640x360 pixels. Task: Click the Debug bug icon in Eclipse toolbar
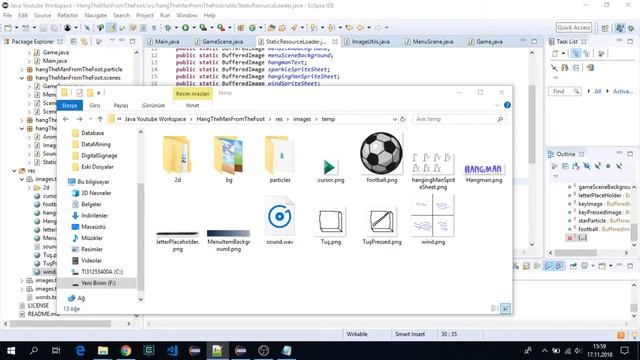click(x=168, y=28)
